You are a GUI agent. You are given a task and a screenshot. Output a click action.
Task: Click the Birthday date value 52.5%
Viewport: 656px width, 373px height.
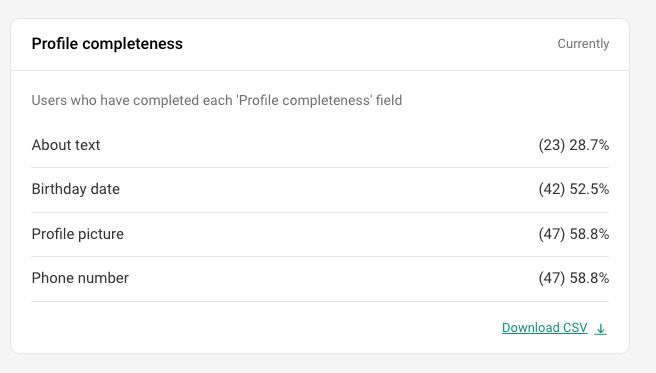(589, 189)
